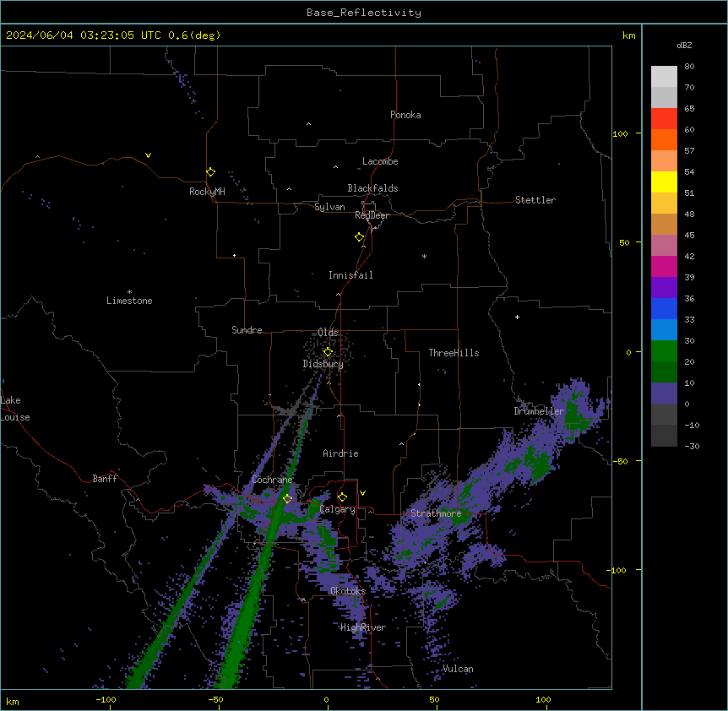Click the Didsbury town label

pyautogui.click(x=323, y=364)
